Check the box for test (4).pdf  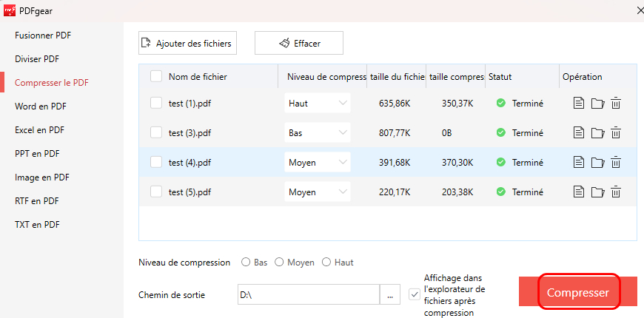click(156, 163)
